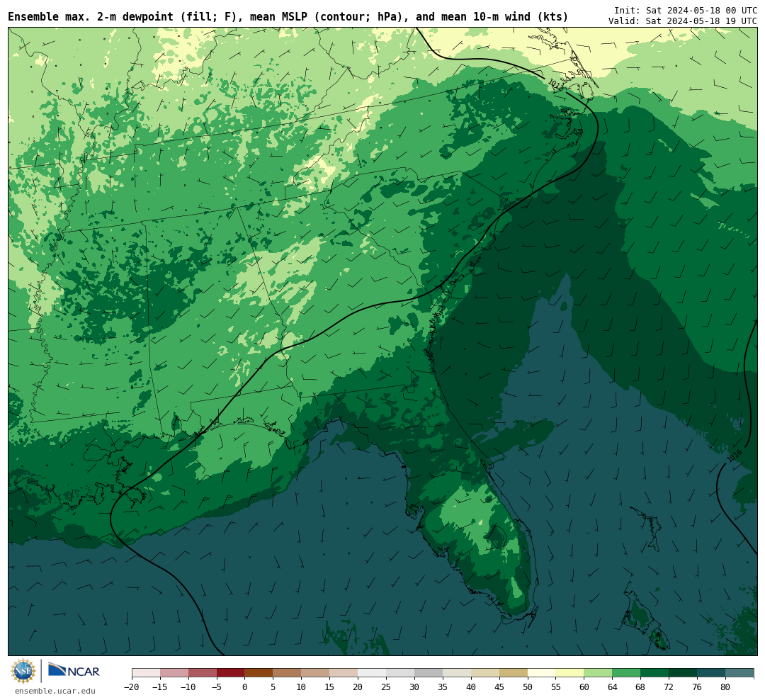
Task: Click the -10 colorbar tick label
Action: (188, 687)
